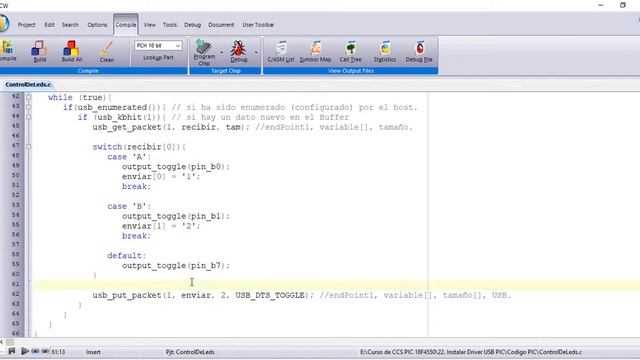Click the Pjt: ControlDeLeds status entry
Viewport: 640px width, 360px height.
click(x=190, y=352)
